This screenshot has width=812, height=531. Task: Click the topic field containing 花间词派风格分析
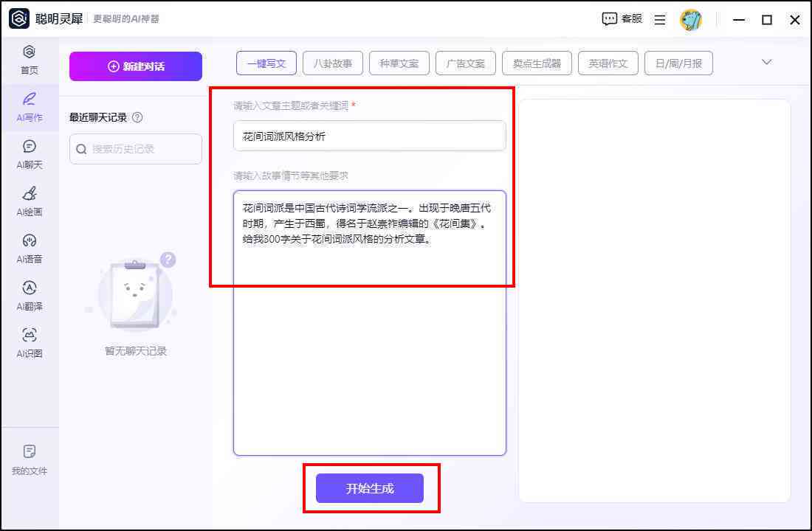370,136
